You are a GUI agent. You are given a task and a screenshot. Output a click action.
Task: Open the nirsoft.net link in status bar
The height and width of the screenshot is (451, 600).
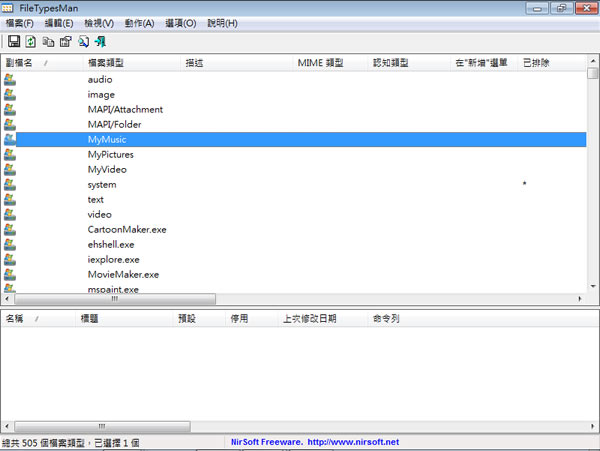tap(353, 442)
